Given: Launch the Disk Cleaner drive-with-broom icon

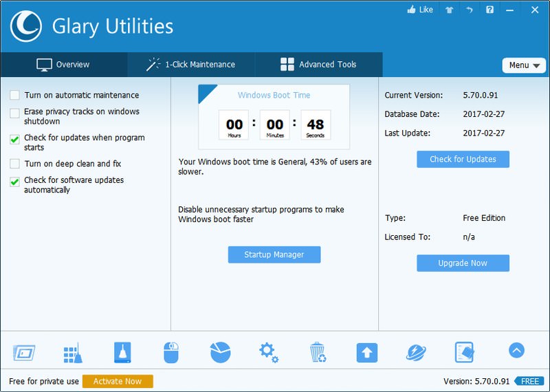Looking at the screenshot, I should (122, 352).
